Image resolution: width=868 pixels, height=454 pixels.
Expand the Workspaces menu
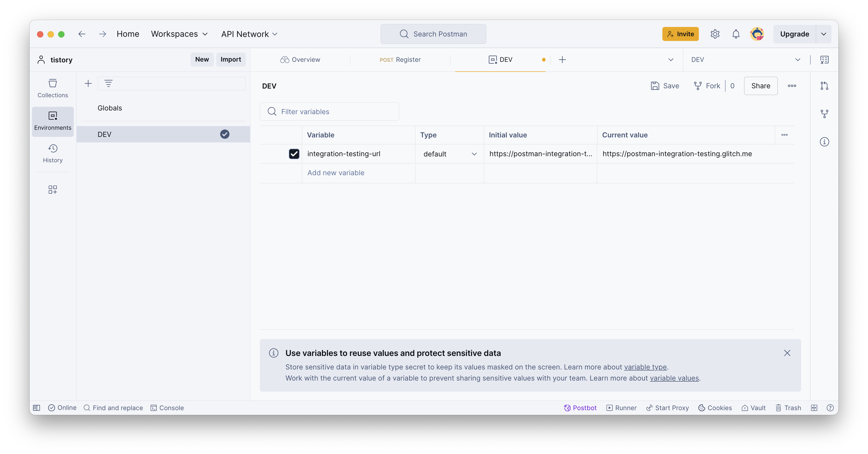tap(179, 34)
